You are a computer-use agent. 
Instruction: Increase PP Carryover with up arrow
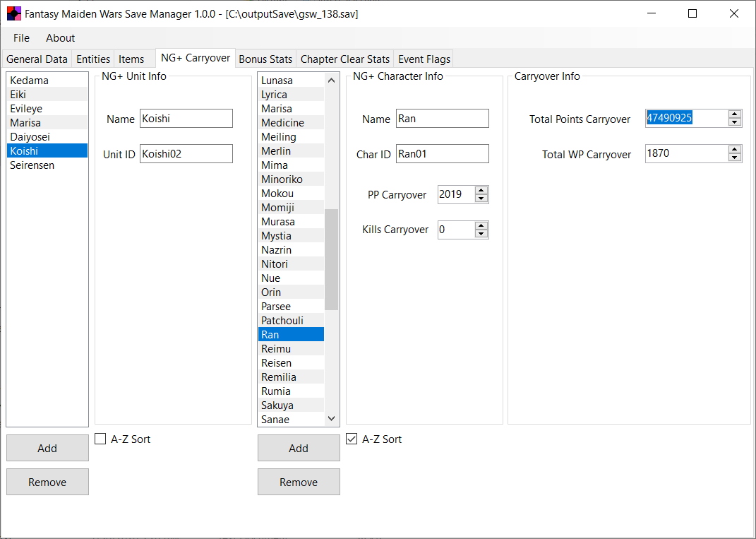(481, 190)
